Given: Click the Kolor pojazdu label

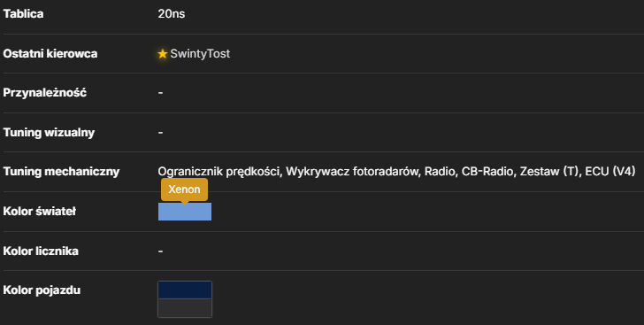Looking at the screenshot, I should (x=42, y=290).
